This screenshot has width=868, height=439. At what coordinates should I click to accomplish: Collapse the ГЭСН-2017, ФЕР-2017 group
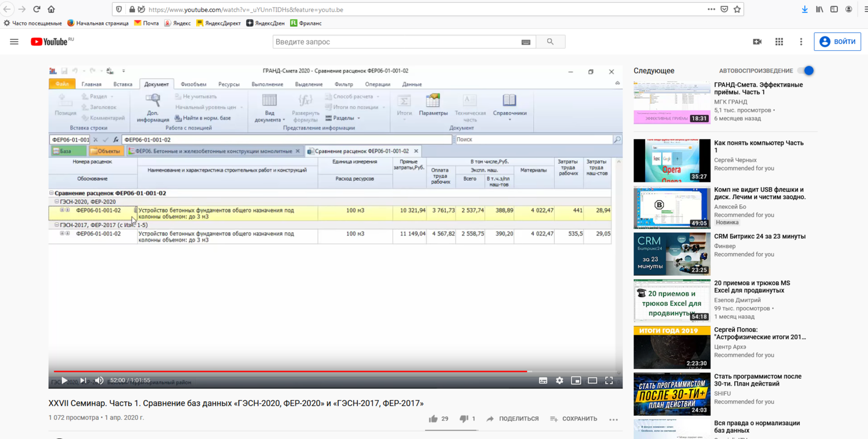tap(57, 225)
